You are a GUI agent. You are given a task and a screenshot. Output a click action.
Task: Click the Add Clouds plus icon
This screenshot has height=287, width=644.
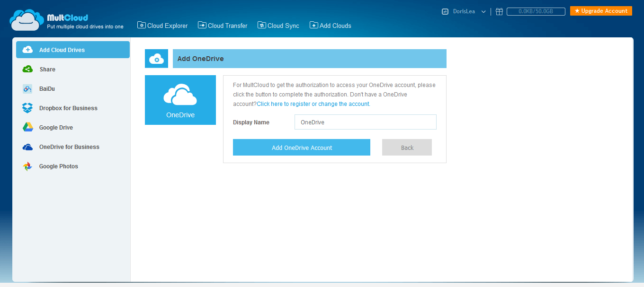(x=313, y=25)
